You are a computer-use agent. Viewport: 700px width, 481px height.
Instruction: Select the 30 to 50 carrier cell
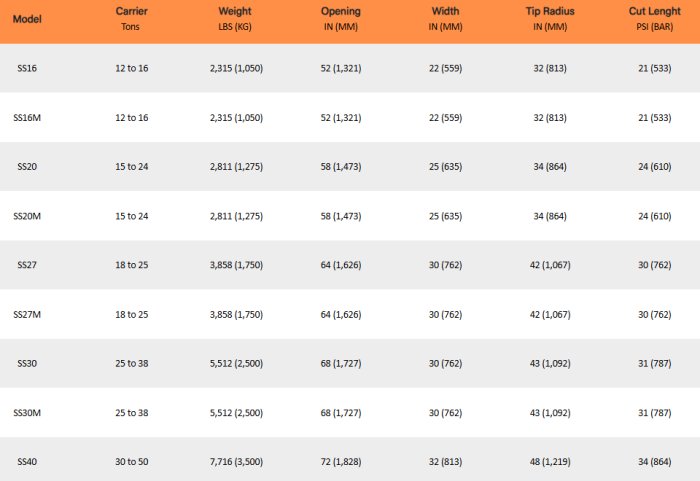coord(131,461)
